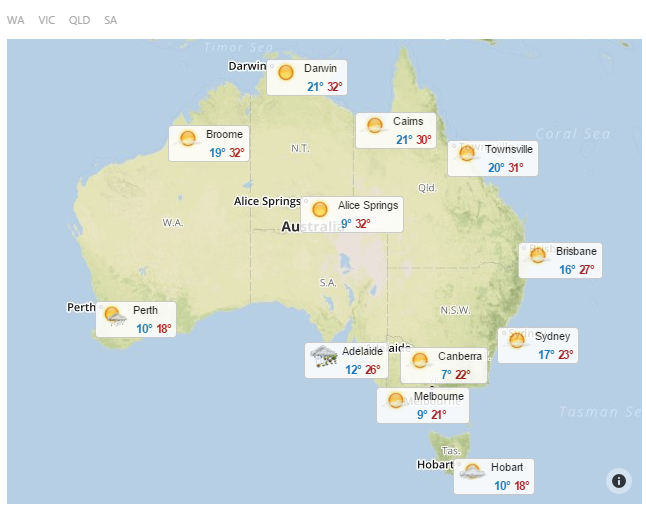Switch to the WA state tab

[x=15, y=20]
